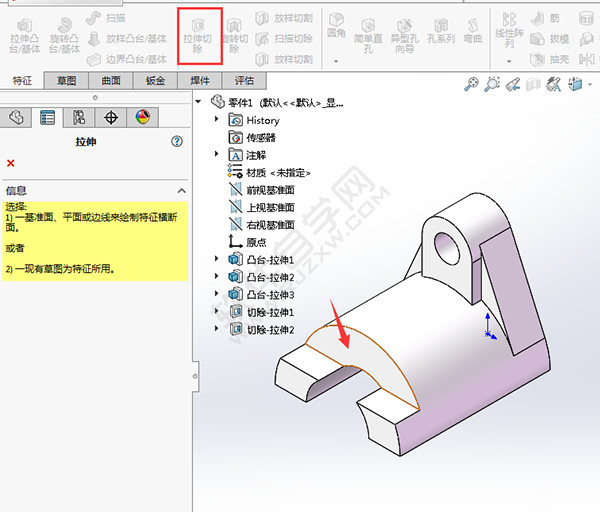The width and height of the screenshot is (600, 512).
Task: Switch to the 焊件 ribbon tab
Action: pos(199,81)
